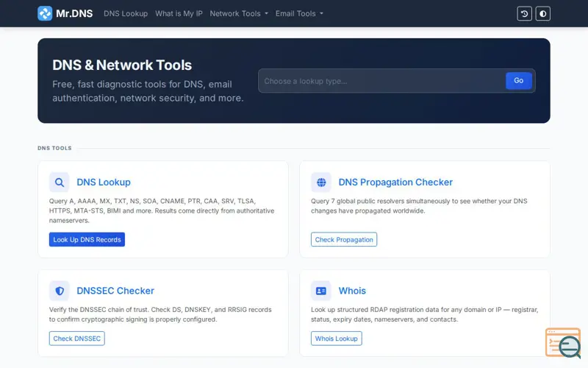Click the DNS Propagation globe icon
Image resolution: width=588 pixels, height=368 pixels.
321,183
